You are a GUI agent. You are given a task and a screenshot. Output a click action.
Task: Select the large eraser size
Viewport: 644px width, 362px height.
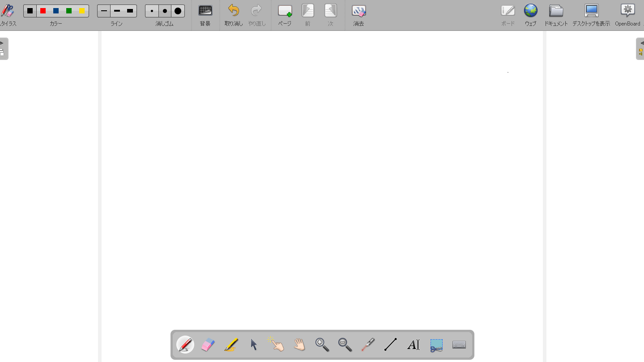click(178, 11)
